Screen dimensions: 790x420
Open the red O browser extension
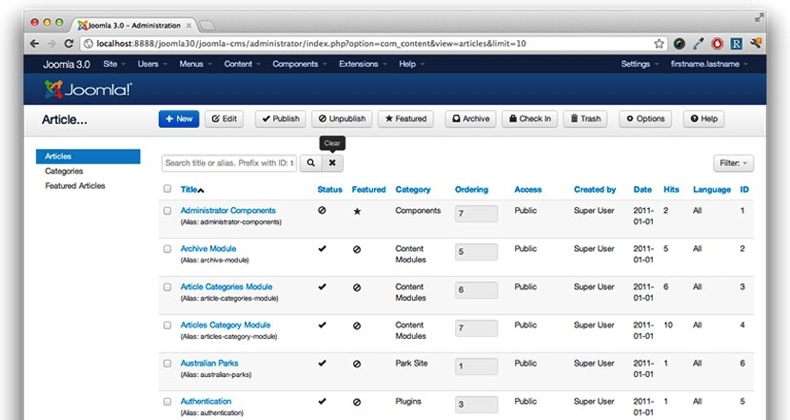[717, 44]
